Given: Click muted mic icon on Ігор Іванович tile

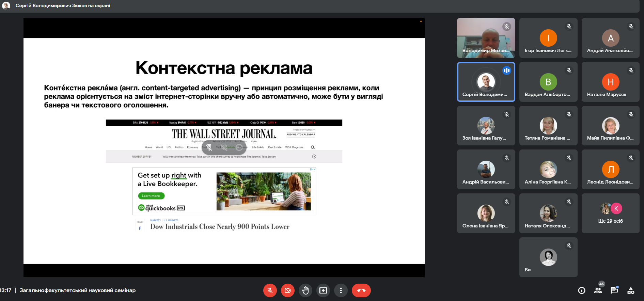Looking at the screenshot, I should [569, 27].
